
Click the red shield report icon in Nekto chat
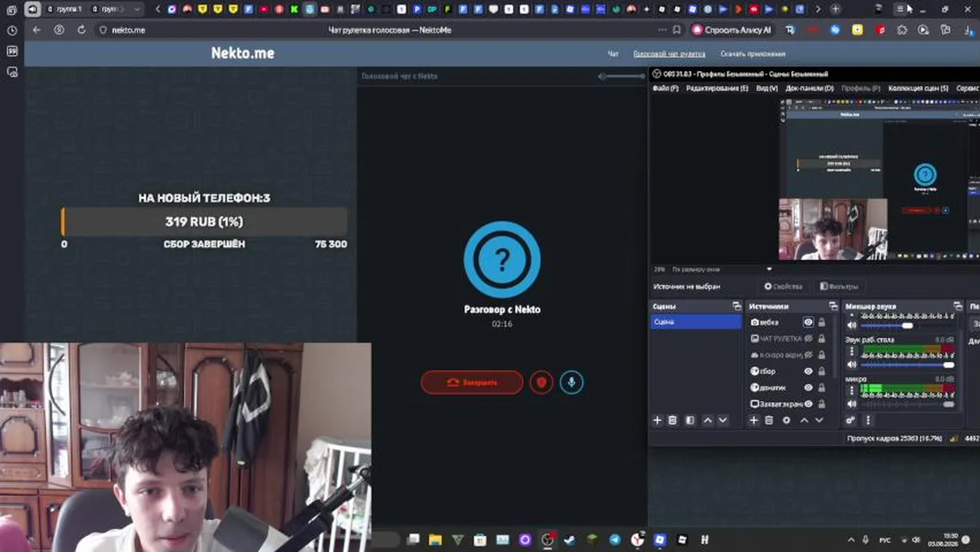(x=541, y=382)
